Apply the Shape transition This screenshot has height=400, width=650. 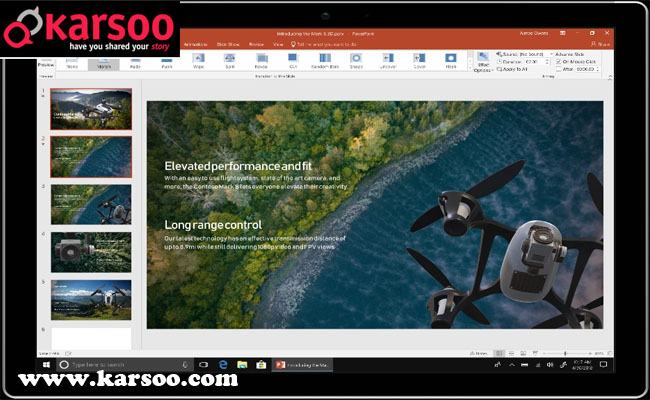coord(356,61)
